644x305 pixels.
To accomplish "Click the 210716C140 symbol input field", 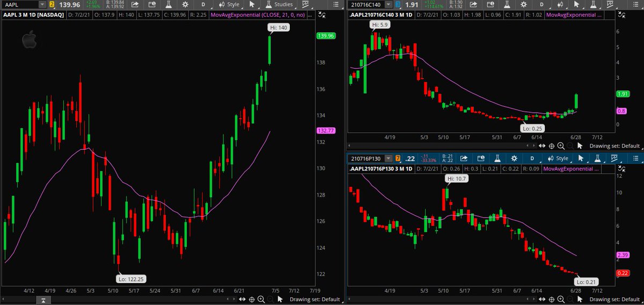I will point(368,5).
